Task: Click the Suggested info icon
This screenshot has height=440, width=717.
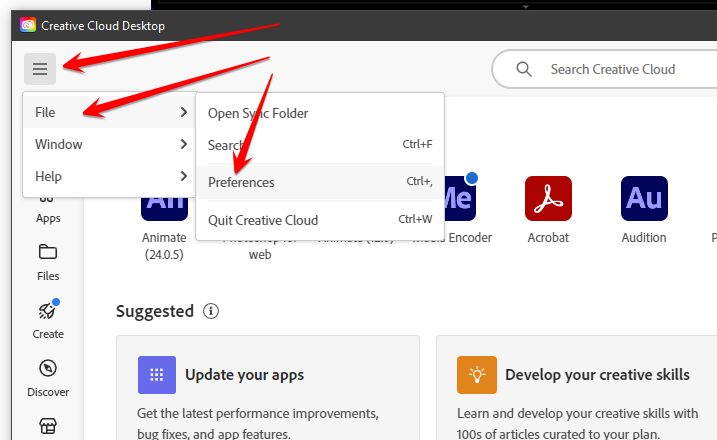Action: (x=211, y=311)
